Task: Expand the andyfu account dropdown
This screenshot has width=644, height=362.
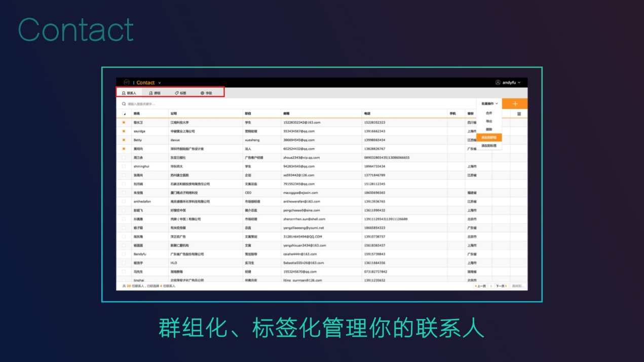Action: [x=519, y=83]
